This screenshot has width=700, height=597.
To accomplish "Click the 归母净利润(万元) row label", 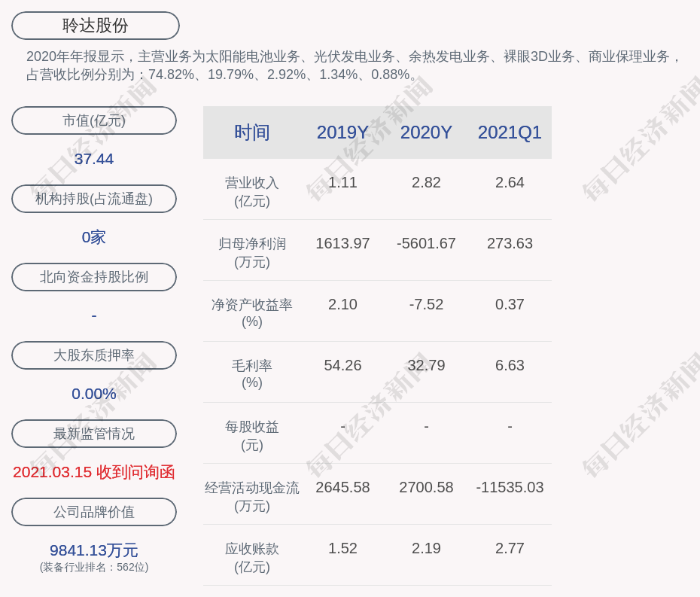I will pos(252,253).
